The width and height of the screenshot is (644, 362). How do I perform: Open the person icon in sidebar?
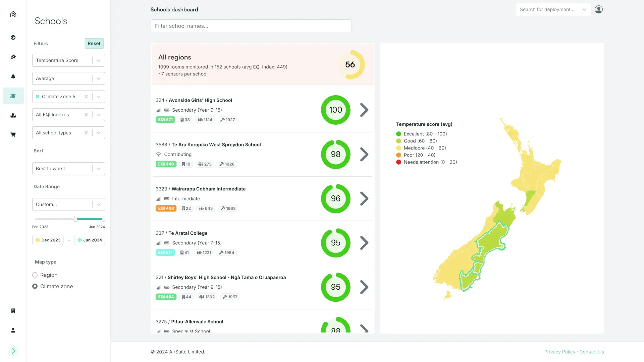(x=13, y=330)
